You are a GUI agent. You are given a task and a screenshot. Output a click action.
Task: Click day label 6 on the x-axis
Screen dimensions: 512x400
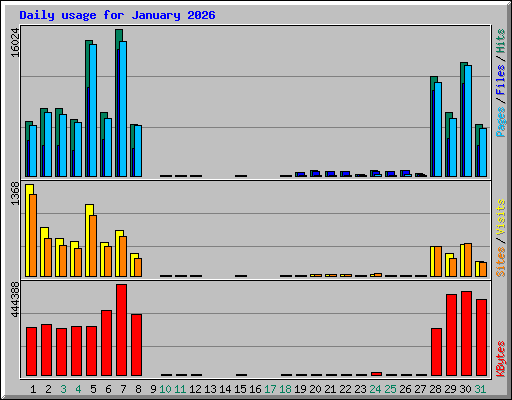pos(108,389)
